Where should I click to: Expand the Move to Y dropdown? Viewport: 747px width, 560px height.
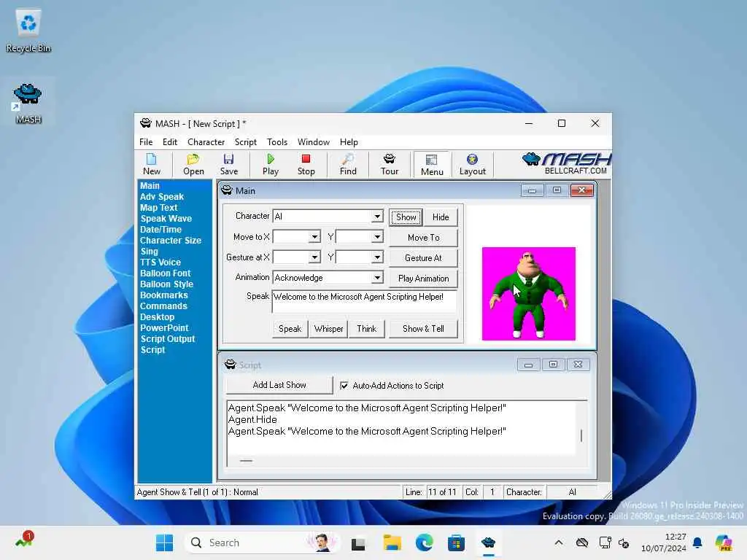click(x=377, y=237)
